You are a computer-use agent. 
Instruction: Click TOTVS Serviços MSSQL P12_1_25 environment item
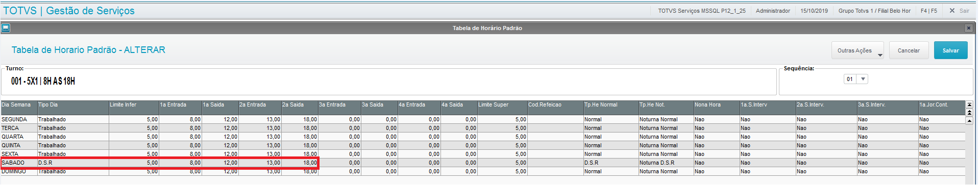[702, 11]
